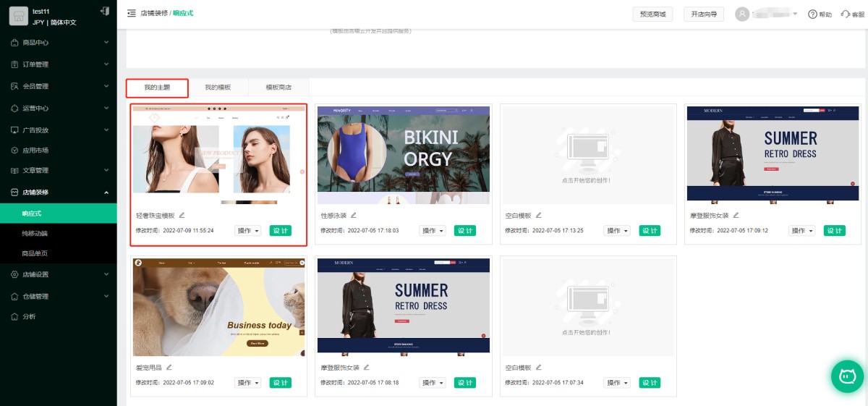Image resolution: width=868 pixels, height=406 pixels.
Task: Collapse sidebar using the menu fold icon
Action: (x=131, y=14)
